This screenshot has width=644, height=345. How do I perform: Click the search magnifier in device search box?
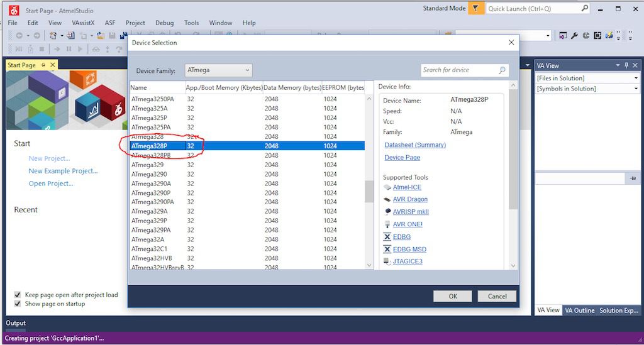coord(502,70)
